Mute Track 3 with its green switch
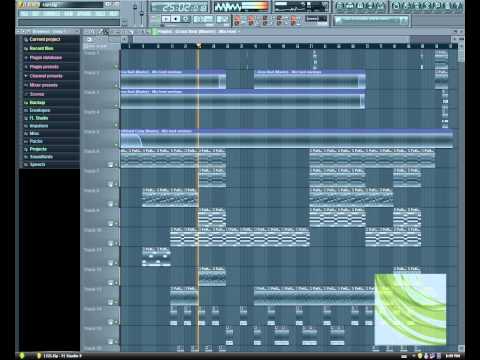The height and width of the screenshot is (360, 480). (x=116, y=105)
